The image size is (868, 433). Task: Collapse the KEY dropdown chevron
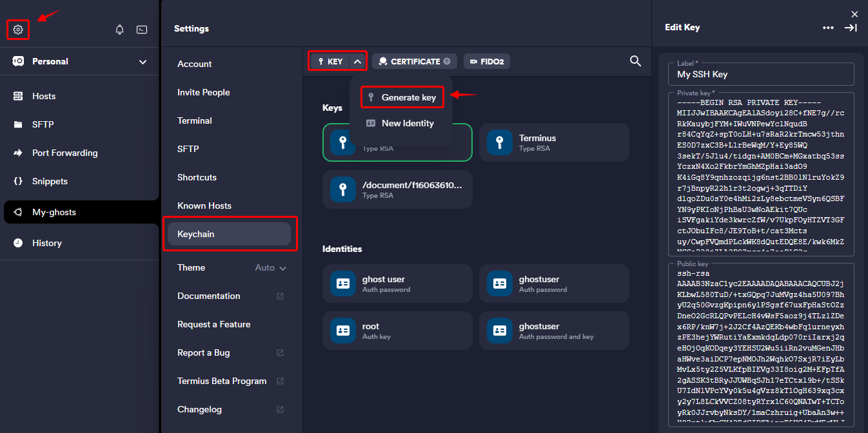pyautogui.click(x=358, y=61)
